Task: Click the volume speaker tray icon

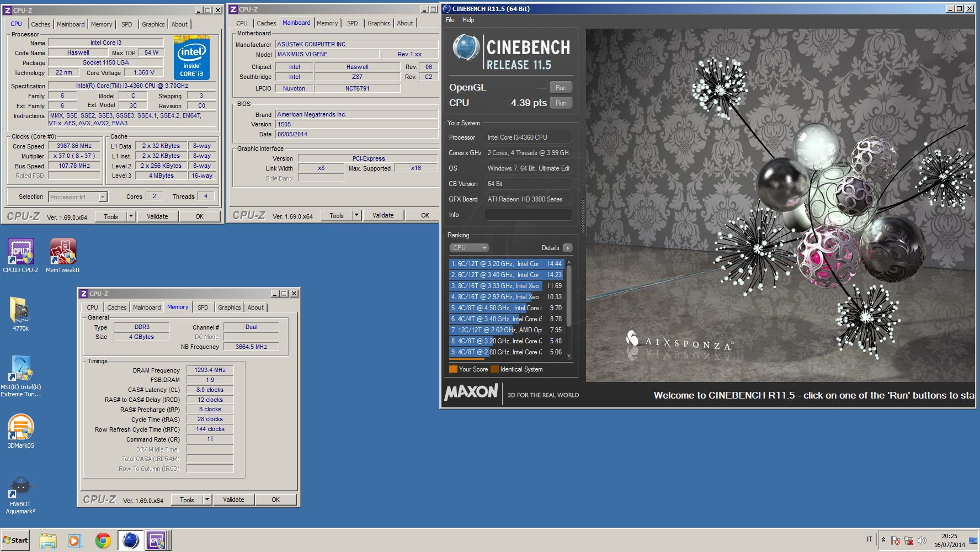Action: point(922,540)
